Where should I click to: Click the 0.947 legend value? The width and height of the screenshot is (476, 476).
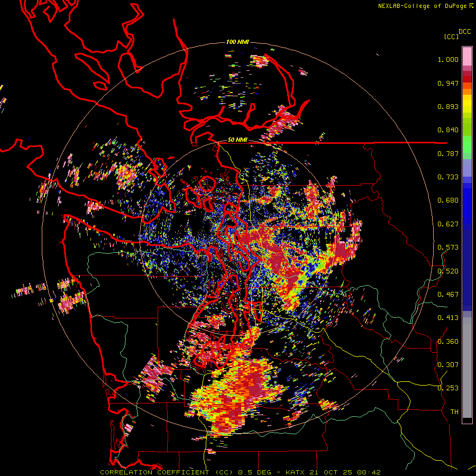[448, 83]
